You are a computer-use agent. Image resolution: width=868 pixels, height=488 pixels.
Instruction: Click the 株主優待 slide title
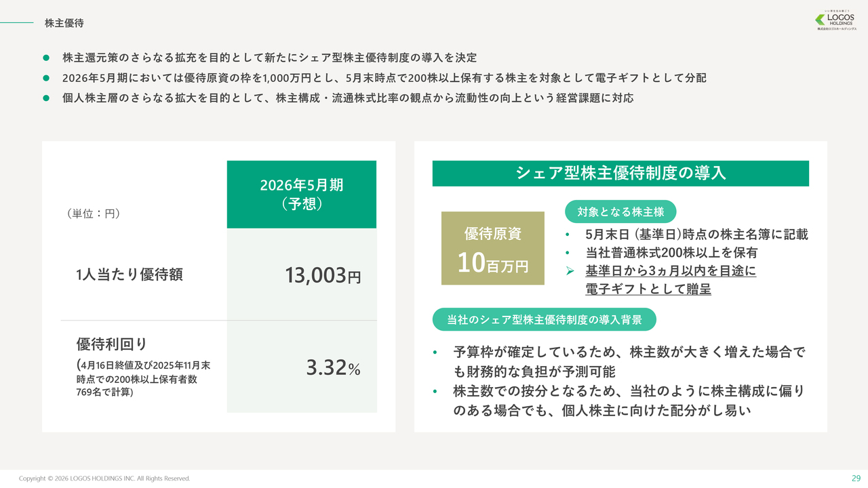64,23
